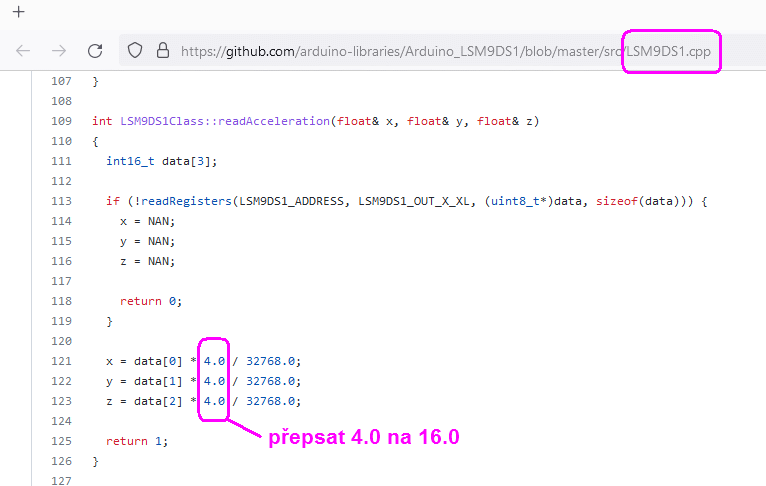766x486 pixels.
Task: Click the int16_t data[3] declaration
Action: 161,161
